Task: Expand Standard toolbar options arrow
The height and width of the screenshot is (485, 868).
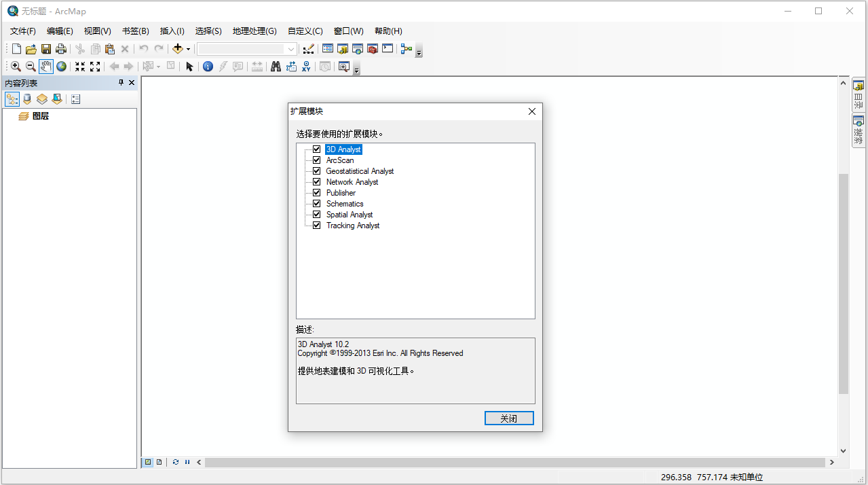Action: [x=419, y=51]
